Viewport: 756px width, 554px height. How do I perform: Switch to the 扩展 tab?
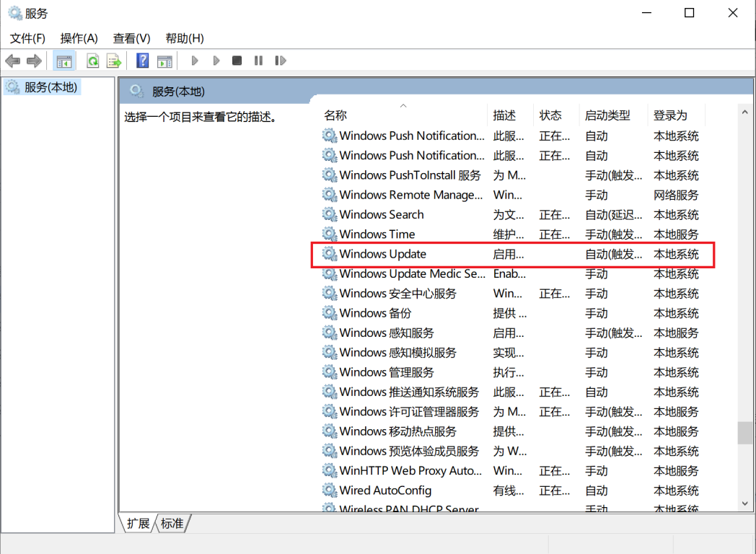click(x=138, y=524)
